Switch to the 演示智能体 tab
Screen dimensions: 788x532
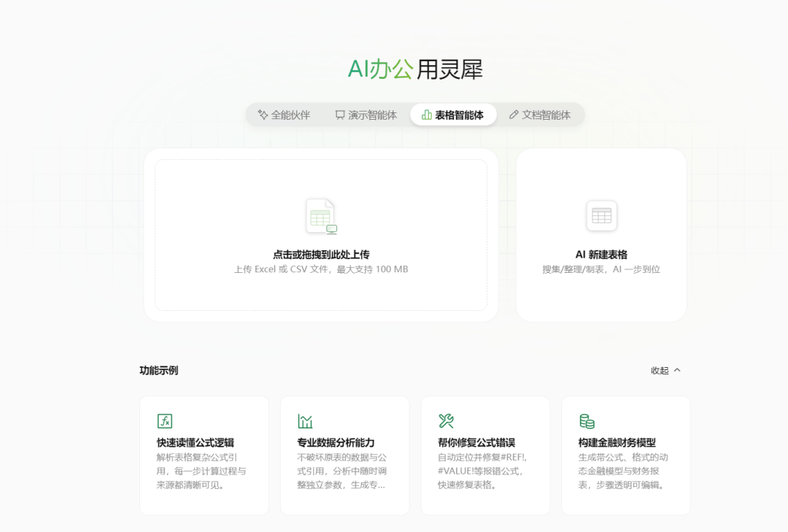pyautogui.click(x=372, y=115)
